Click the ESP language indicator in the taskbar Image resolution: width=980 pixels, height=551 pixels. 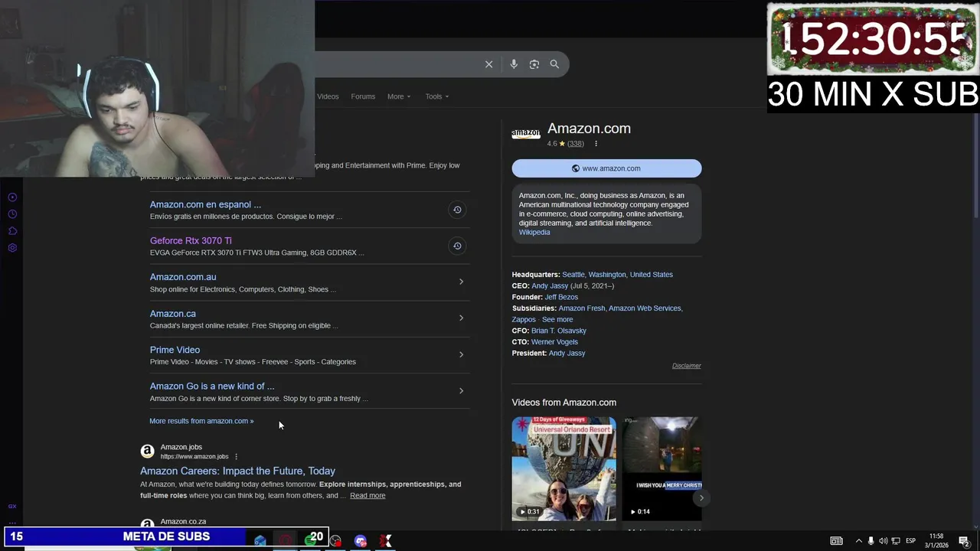(x=911, y=541)
